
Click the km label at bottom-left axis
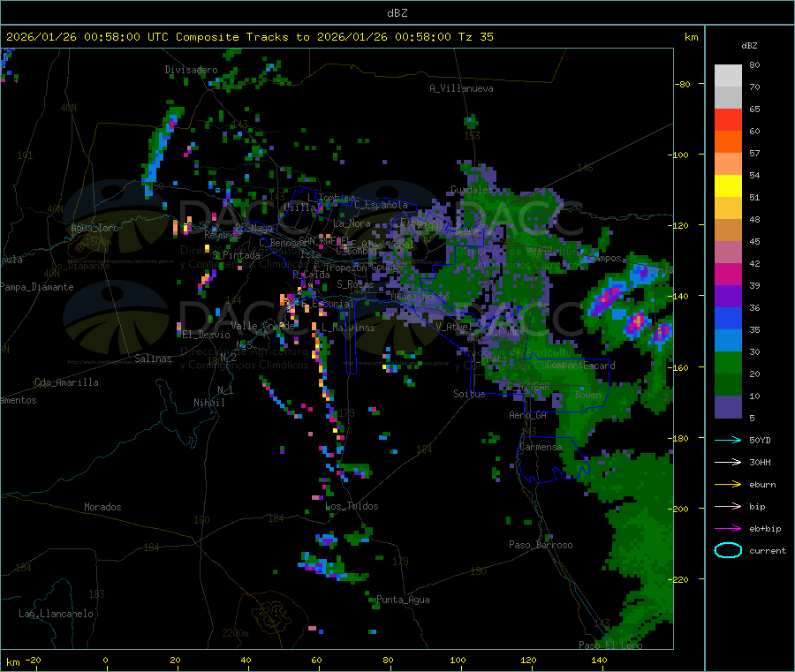[x=12, y=662]
